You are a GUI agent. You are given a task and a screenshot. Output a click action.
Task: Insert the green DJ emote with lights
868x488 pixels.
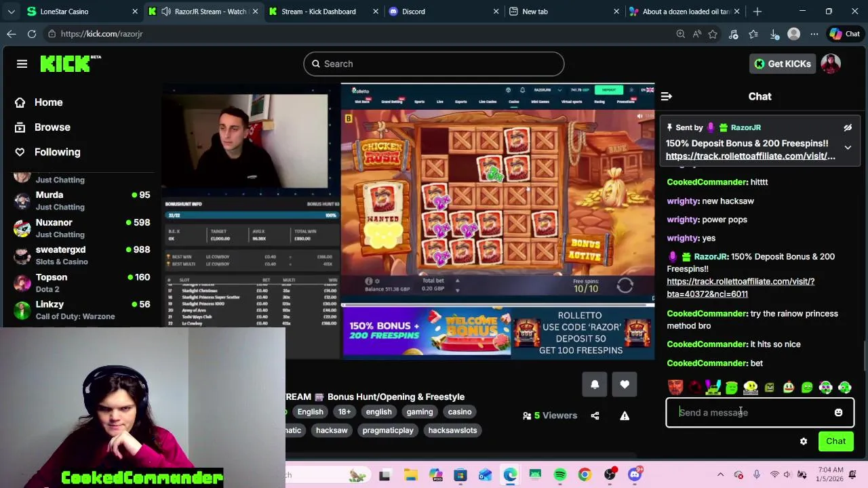point(713,387)
